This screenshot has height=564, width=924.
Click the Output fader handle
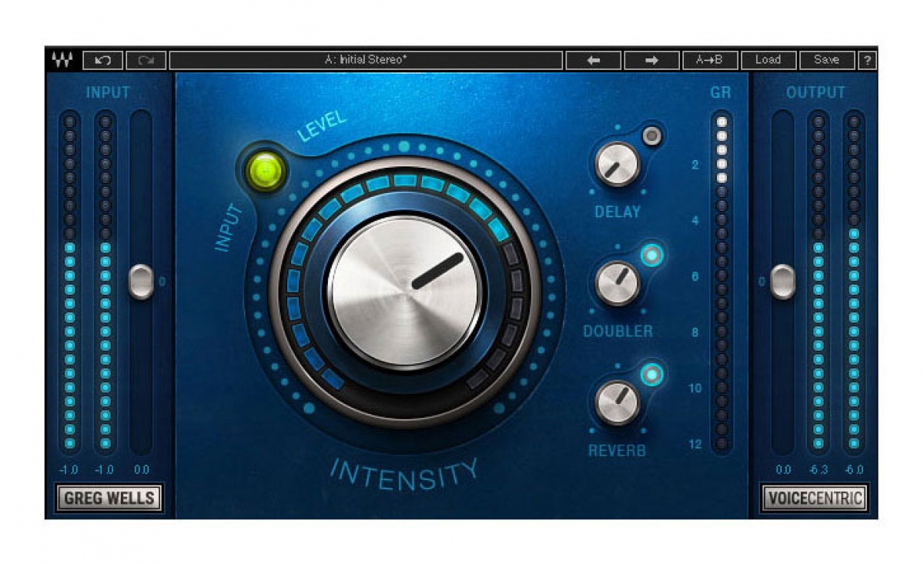(x=783, y=282)
